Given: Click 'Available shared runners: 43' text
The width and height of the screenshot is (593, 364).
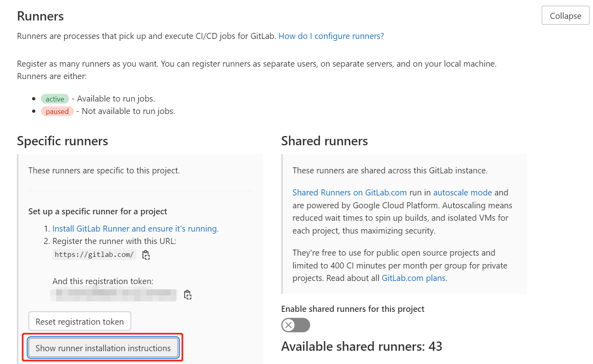Looking at the screenshot, I should click(361, 346).
